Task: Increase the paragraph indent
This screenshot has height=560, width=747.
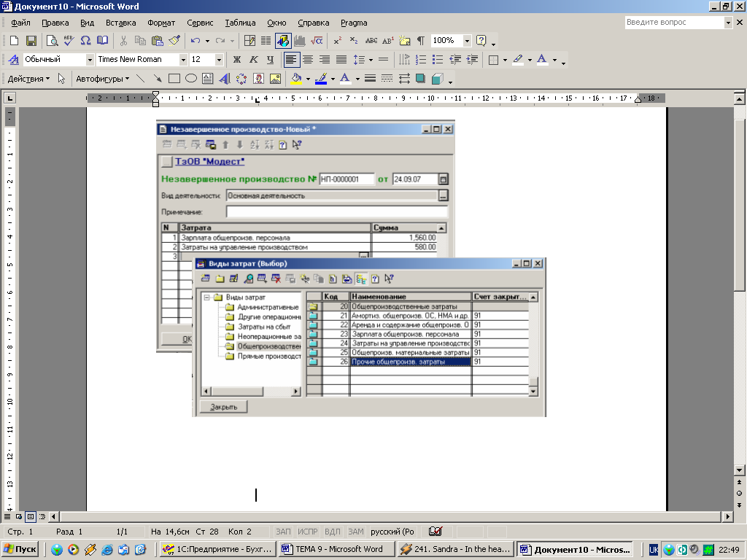Action: pyautogui.click(x=472, y=60)
